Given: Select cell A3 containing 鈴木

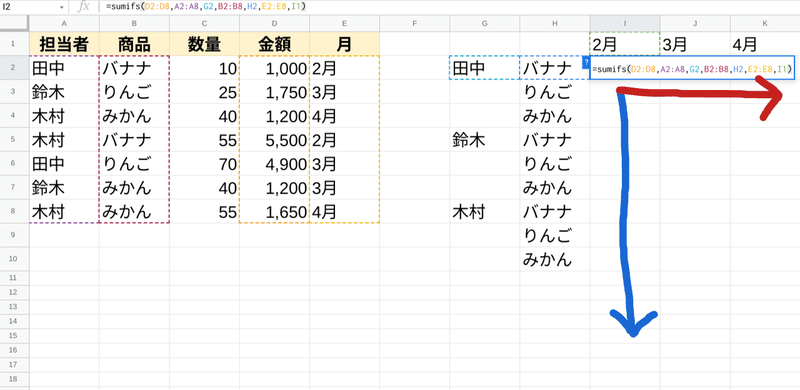Looking at the screenshot, I should (x=64, y=91).
